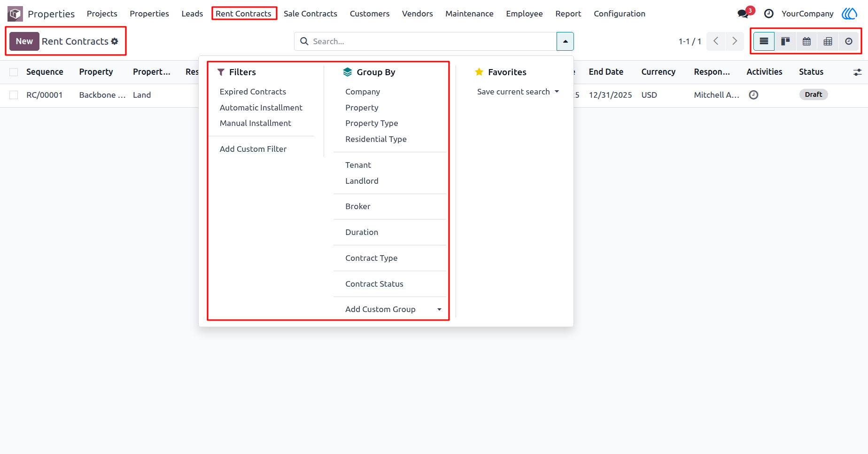The height and width of the screenshot is (454, 868).
Task: Group by Contract Status
Action: [374, 284]
